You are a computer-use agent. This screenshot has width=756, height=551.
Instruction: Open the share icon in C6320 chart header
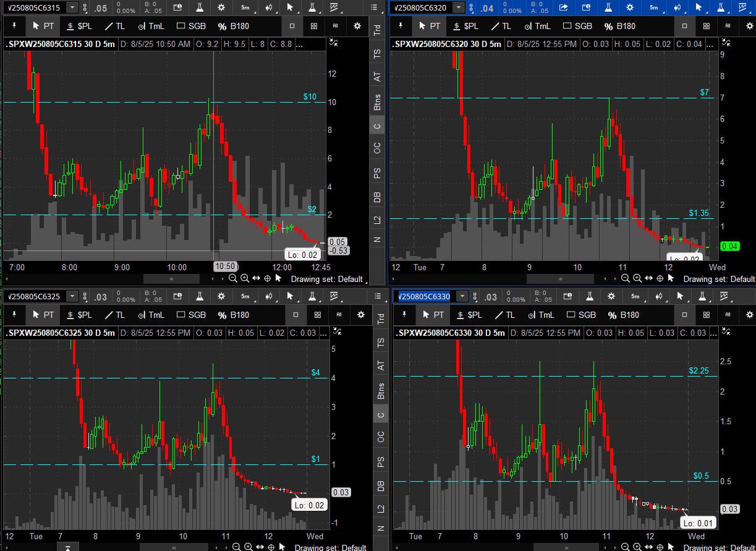[x=563, y=7]
